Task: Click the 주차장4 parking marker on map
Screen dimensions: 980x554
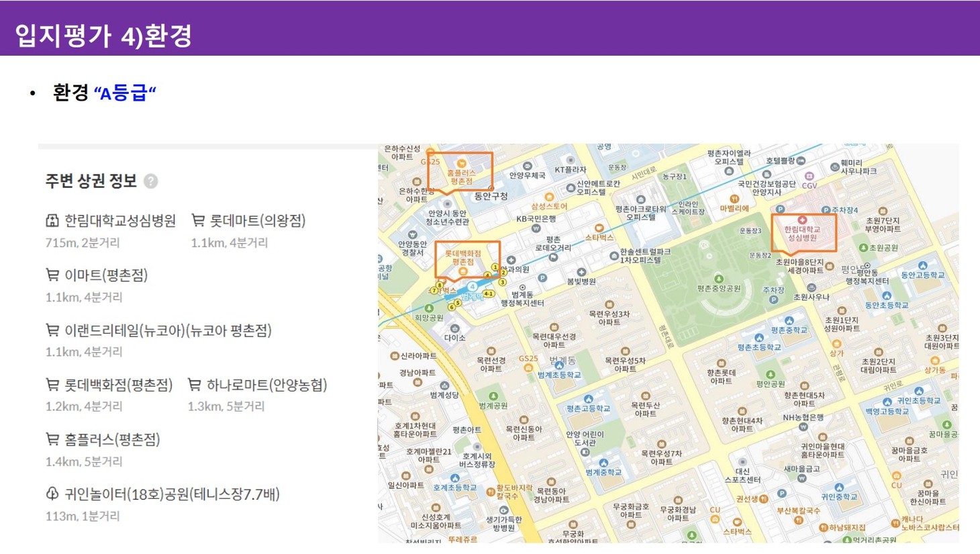Action: pyautogui.click(x=825, y=210)
